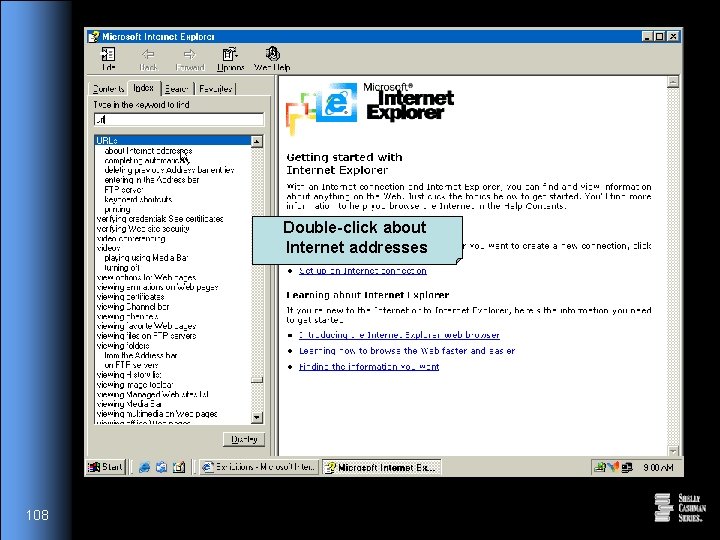This screenshot has width=720, height=540.
Task: Select 'deleting previous Address bar entries'
Action: [x=169, y=170]
